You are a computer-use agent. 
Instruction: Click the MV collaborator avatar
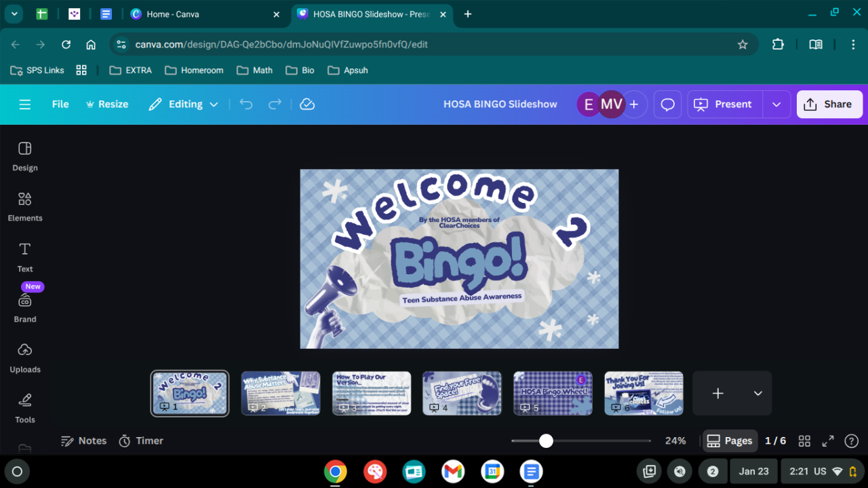[x=611, y=105]
